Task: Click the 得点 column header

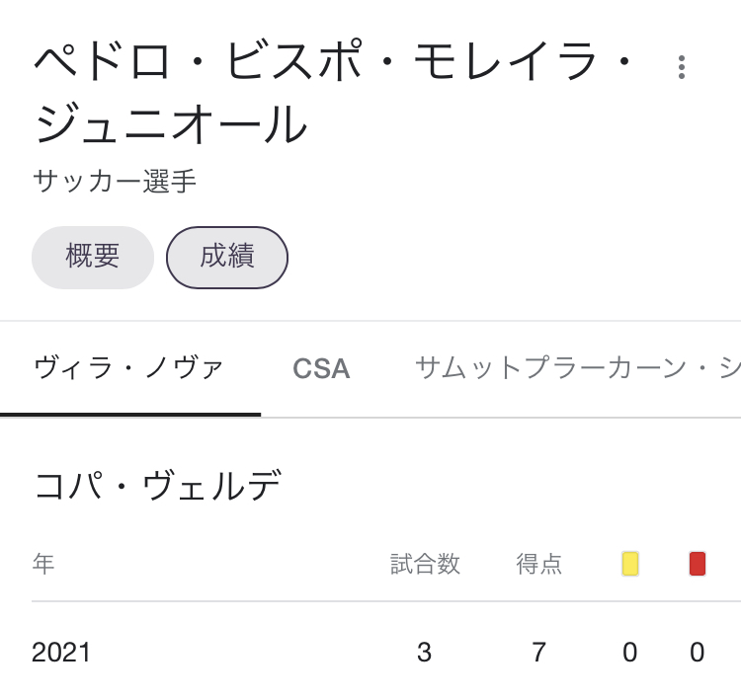Action: tap(539, 564)
